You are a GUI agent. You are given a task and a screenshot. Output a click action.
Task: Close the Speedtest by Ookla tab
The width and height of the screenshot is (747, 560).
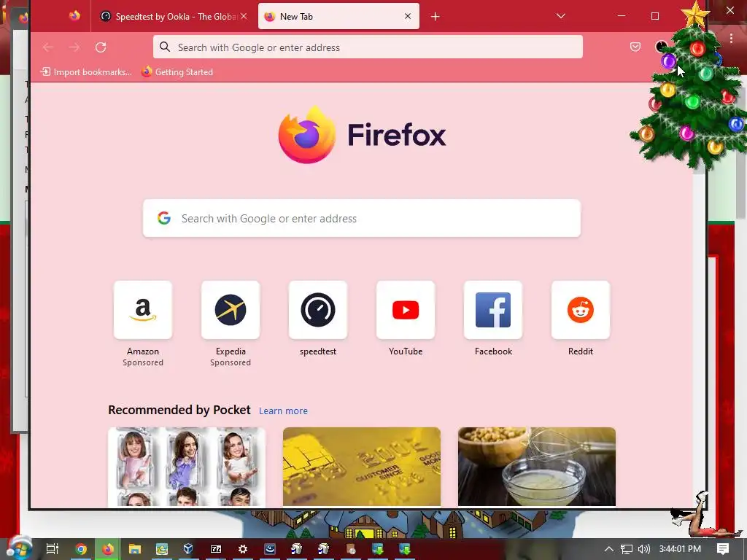pos(244,16)
